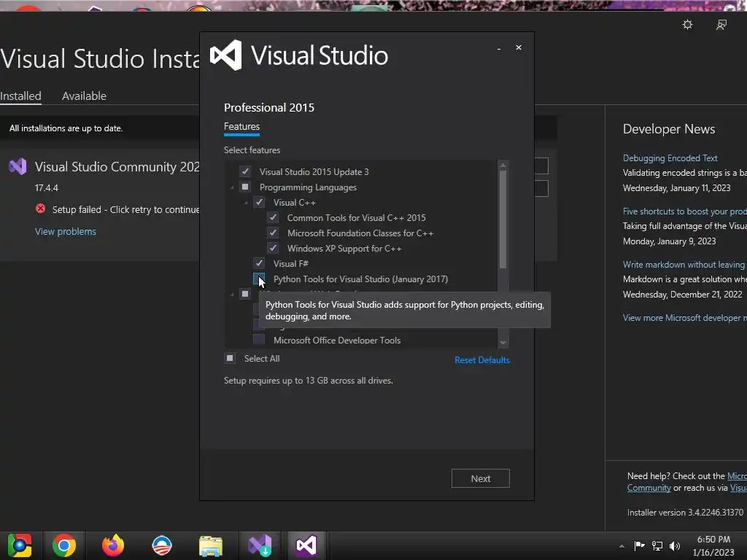747x560 pixels.
Task: Click 'Setup requires up to 13 GB' text
Action: coord(309,381)
